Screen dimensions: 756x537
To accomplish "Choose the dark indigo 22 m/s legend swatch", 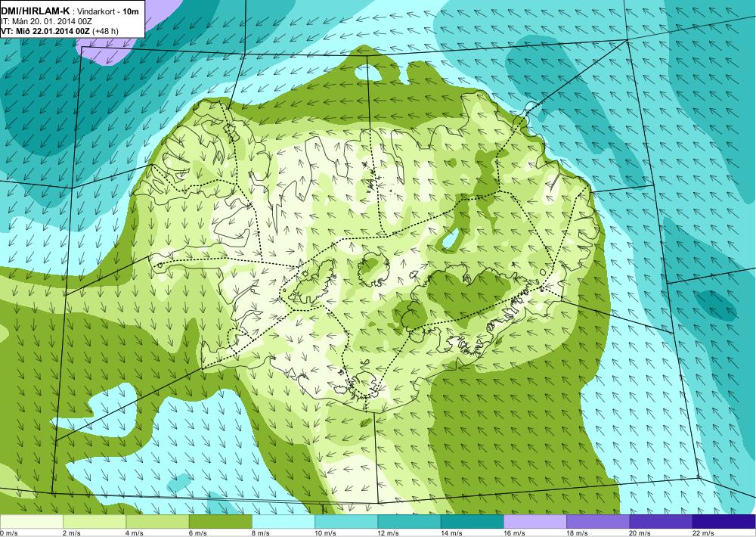I will coord(723,522).
